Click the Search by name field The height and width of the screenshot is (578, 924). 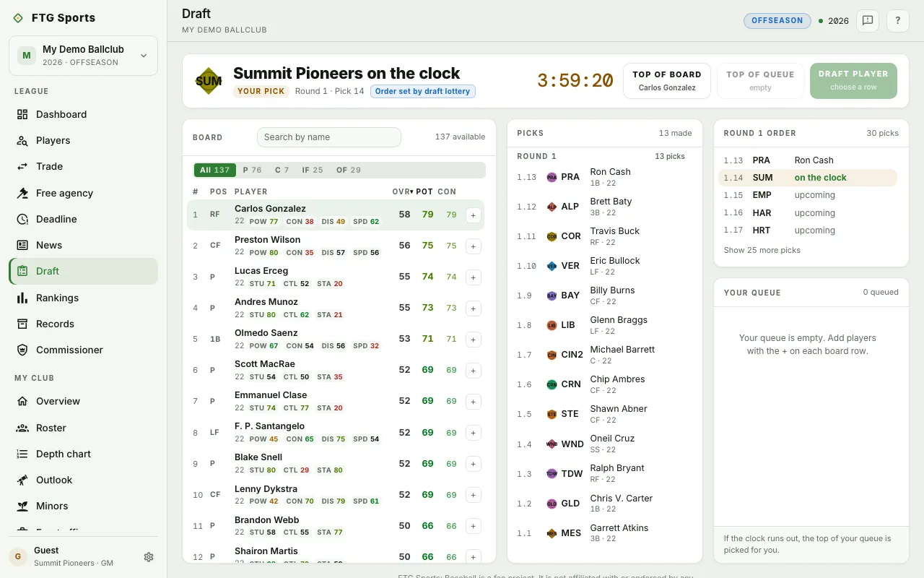tap(329, 137)
